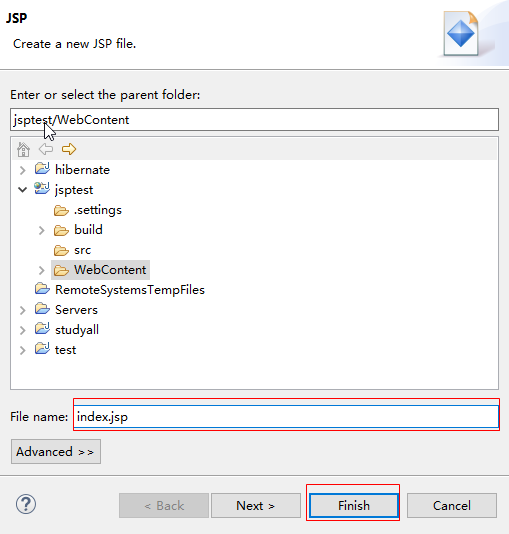Image resolution: width=509 pixels, height=534 pixels.
Task: Click the WebContent folder icon
Action: tap(61, 270)
